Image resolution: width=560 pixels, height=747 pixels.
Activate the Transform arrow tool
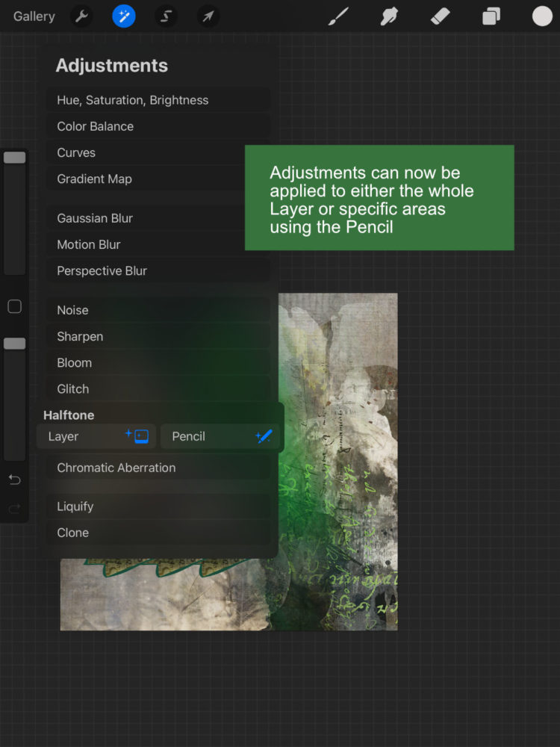point(208,16)
